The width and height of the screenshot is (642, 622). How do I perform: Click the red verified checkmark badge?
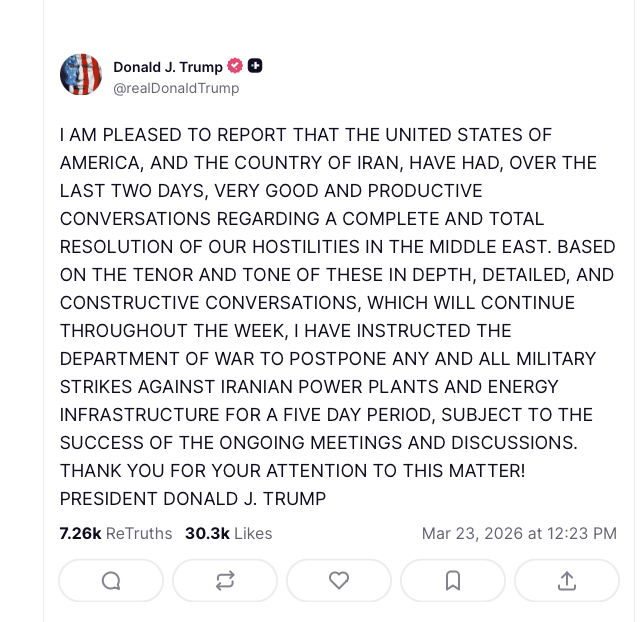pyautogui.click(x=236, y=66)
